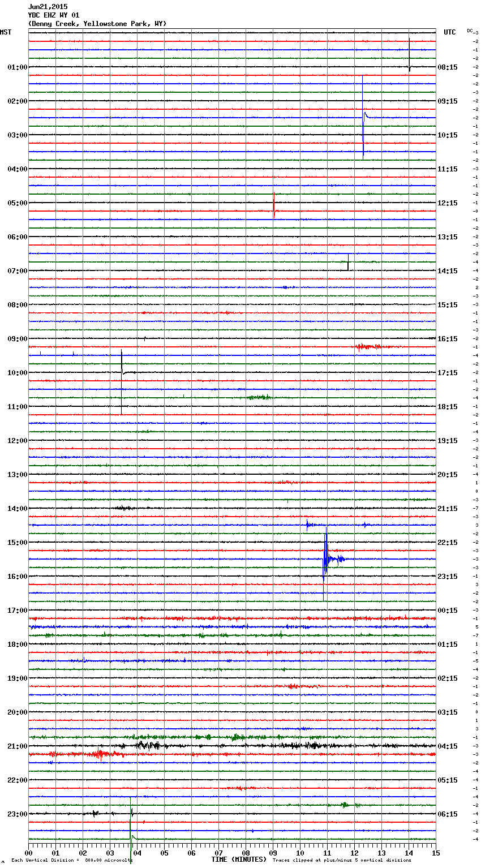Click the 14:15 UTC time label
The width and height of the screenshot is (481, 868).
(448, 271)
